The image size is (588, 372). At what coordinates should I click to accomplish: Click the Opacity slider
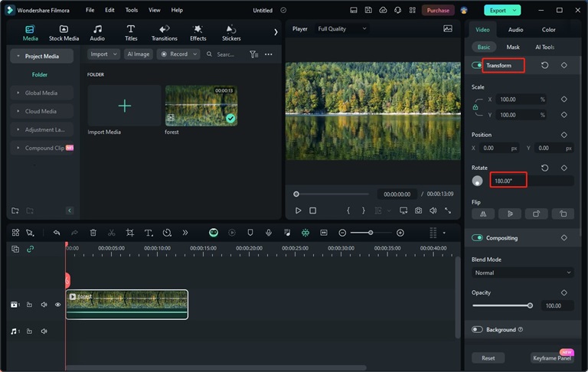click(501, 305)
